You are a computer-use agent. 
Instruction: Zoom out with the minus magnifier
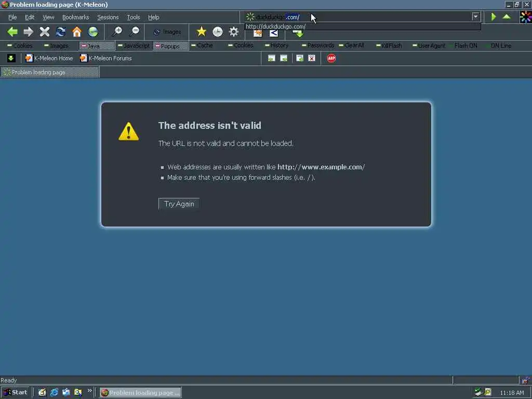[135, 32]
